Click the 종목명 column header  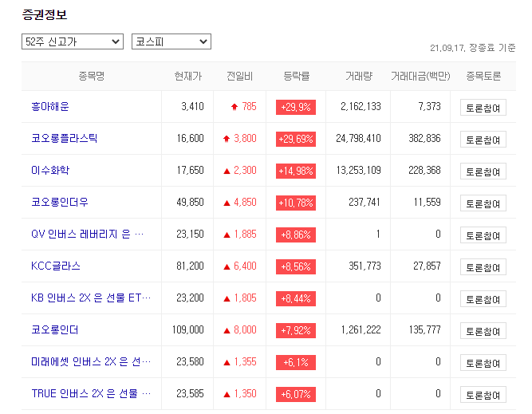pos(92,76)
